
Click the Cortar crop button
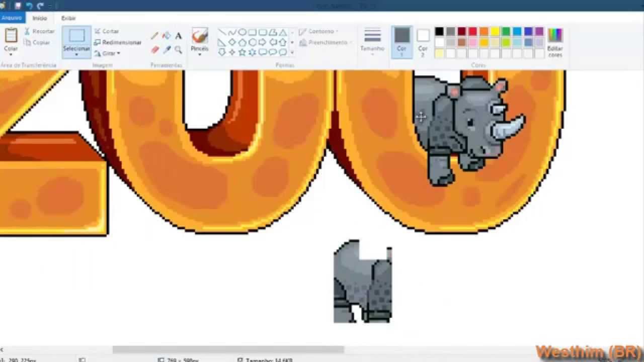106,31
